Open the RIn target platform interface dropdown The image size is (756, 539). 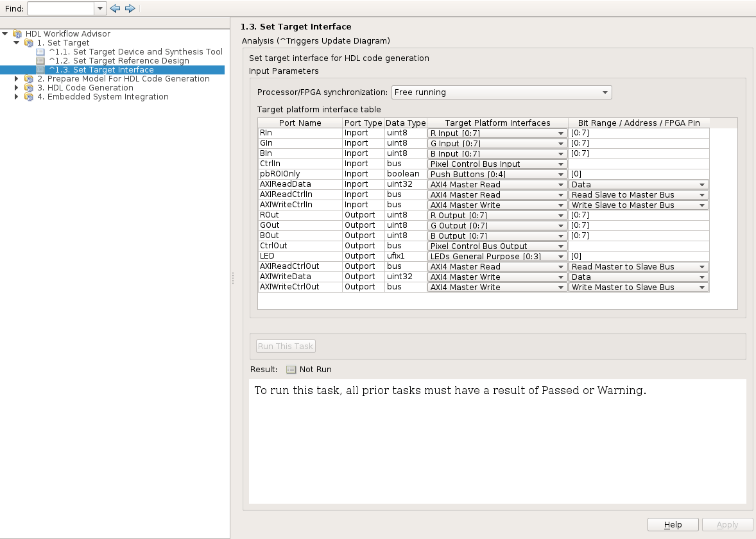coord(497,133)
